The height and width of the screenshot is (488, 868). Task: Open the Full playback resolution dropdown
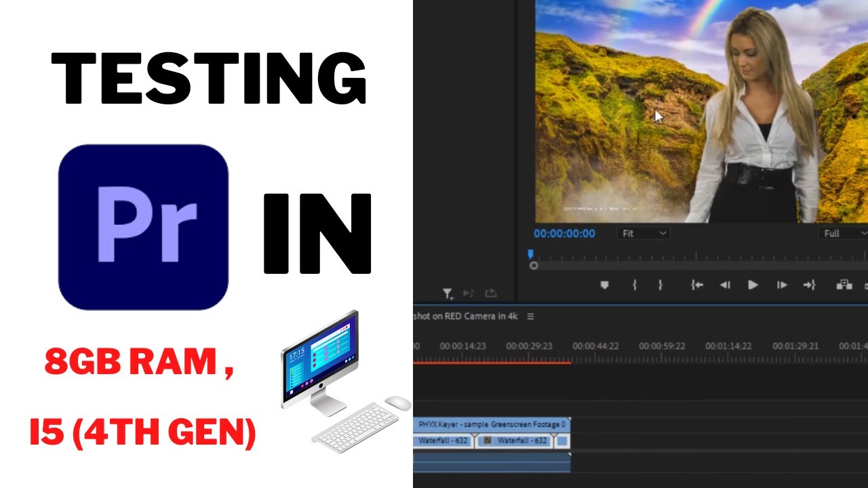click(844, 233)
